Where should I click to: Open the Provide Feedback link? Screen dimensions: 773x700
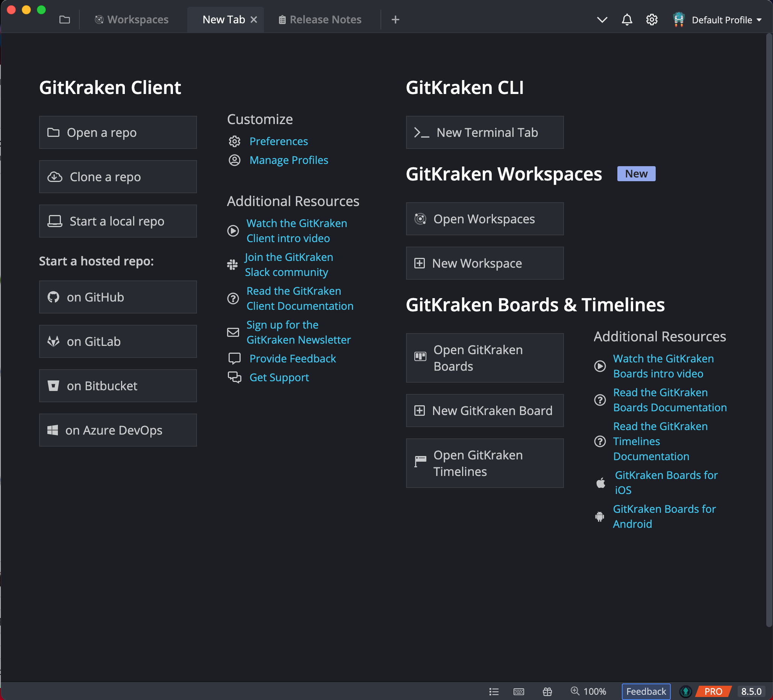[x=293, y=359]
